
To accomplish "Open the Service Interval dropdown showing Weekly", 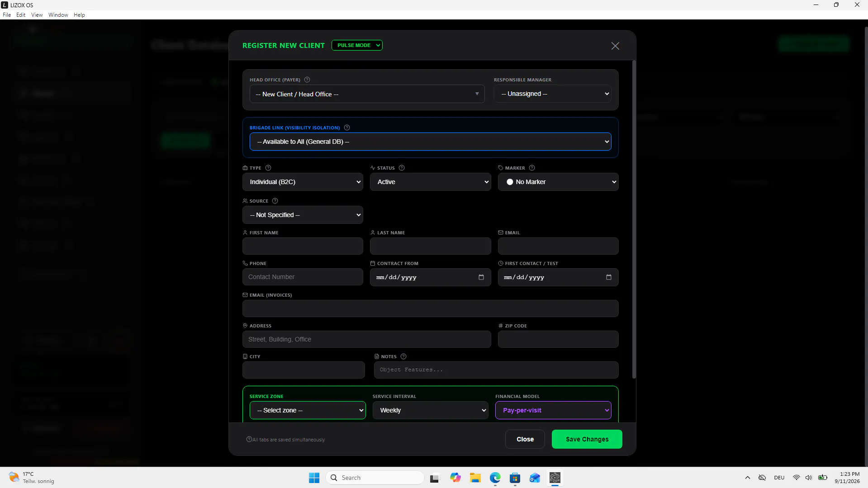I will (430, 410).
